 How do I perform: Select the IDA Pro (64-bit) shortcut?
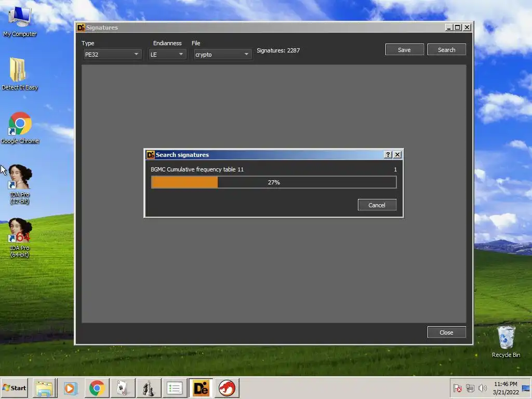pyautogui.click(x=20, y=238)
